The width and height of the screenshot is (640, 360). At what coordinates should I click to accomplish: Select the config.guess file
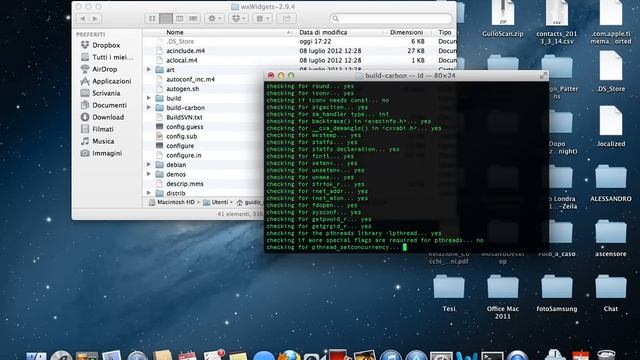tap(184, 127)
